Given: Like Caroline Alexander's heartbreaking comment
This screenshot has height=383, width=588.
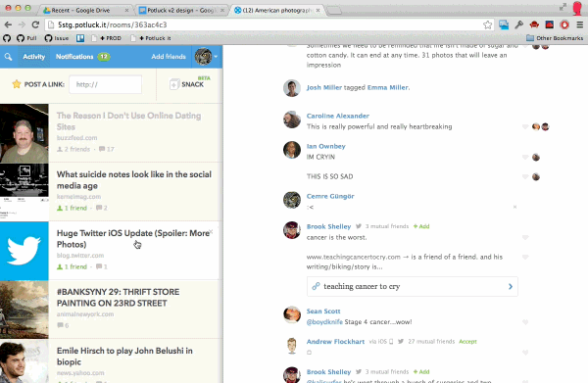Looking at the screenshot, I should (525, 127).
